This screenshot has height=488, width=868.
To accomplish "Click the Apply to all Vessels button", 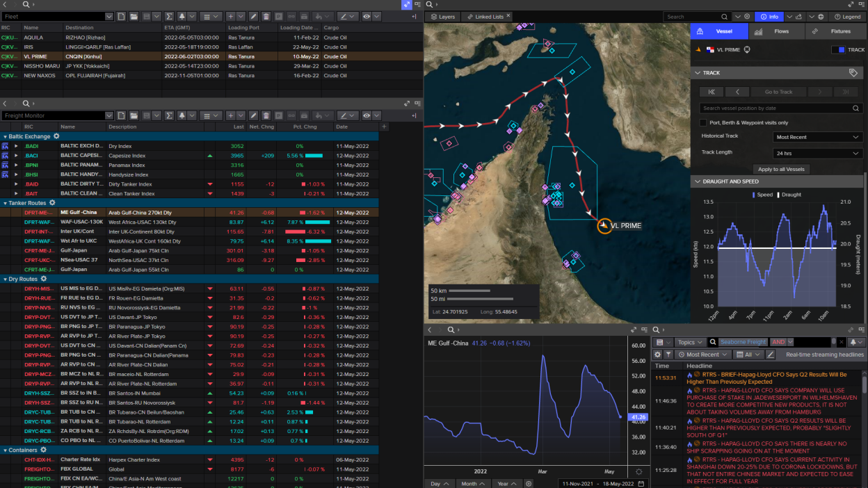I will (781, 170).
